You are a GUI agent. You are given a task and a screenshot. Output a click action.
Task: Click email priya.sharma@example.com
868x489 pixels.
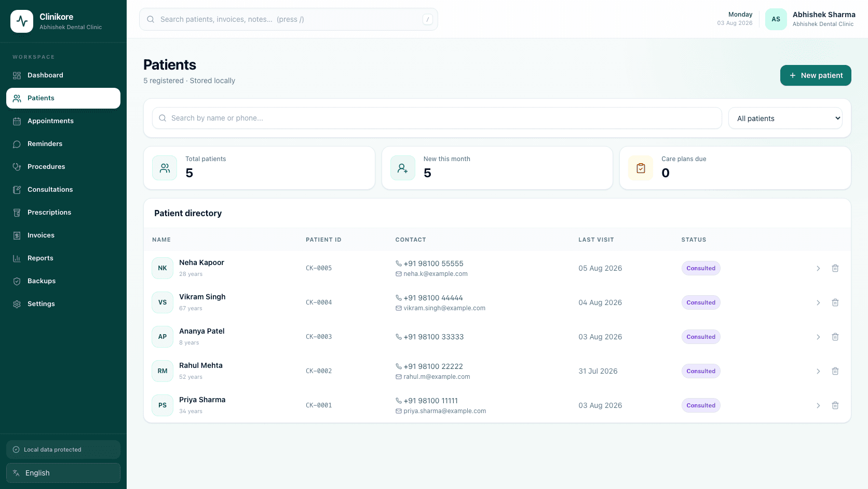[445, 411]
